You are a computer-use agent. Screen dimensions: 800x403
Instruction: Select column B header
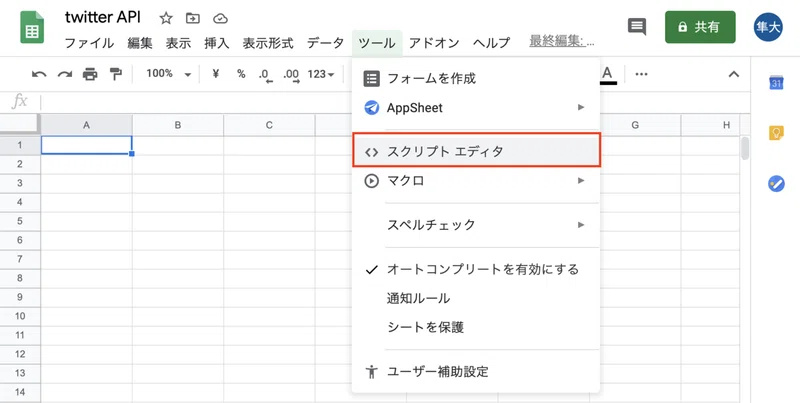point(178,125)
